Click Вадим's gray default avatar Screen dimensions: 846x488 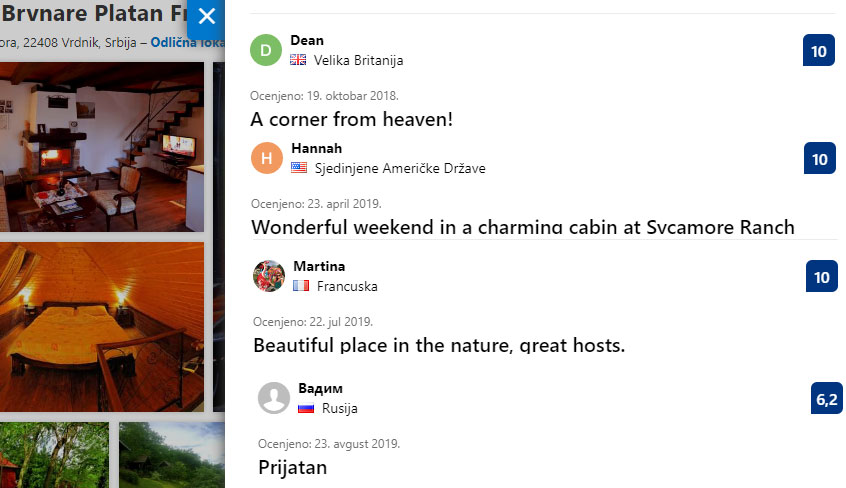(274, 398)
